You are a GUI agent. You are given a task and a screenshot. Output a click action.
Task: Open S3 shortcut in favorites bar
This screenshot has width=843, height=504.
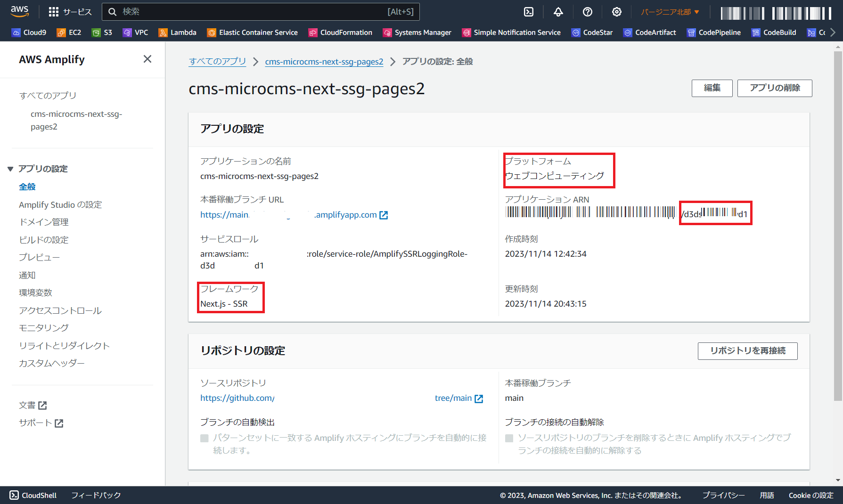tap(102, 33)
